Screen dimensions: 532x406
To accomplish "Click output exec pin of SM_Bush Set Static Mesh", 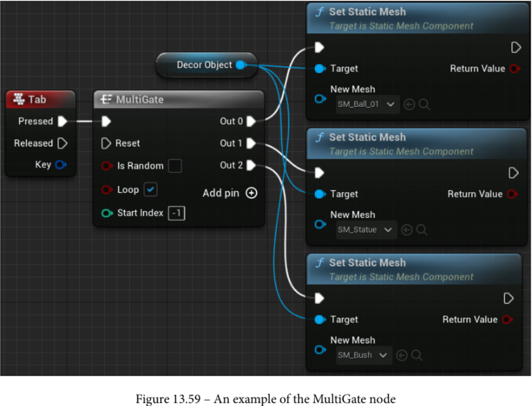I will click(x=508, y=299).
